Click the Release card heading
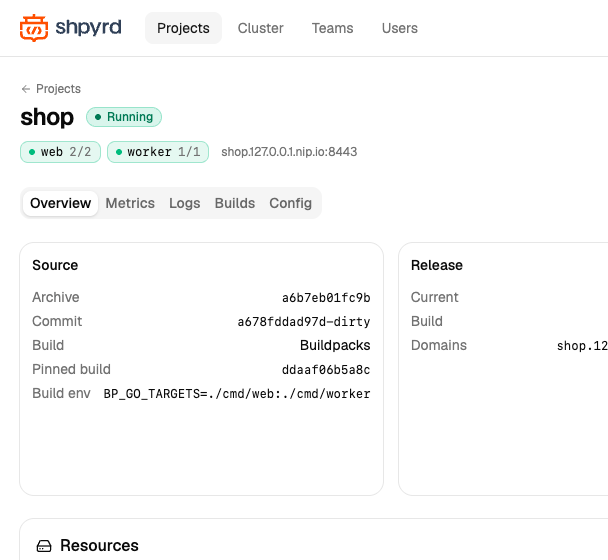 point(437,265)
